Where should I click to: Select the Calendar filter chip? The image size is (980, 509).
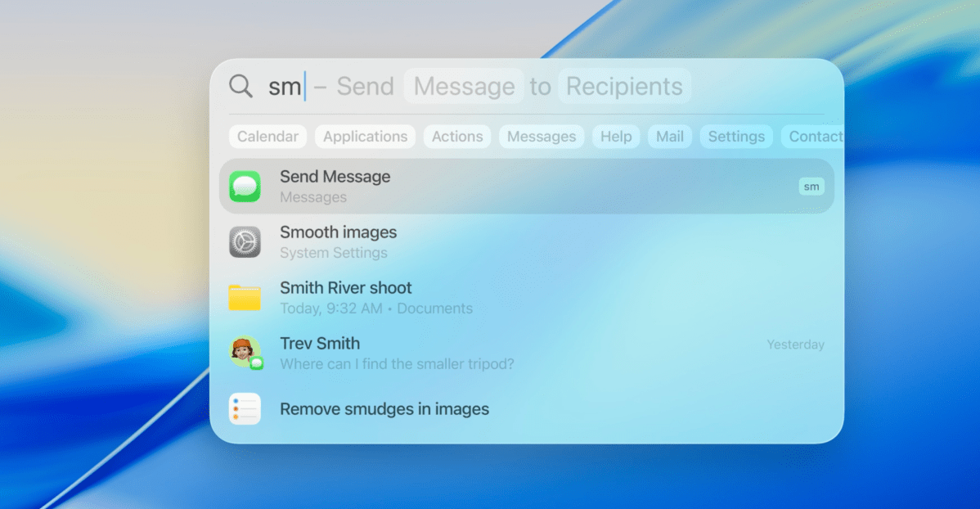[267, 137]
